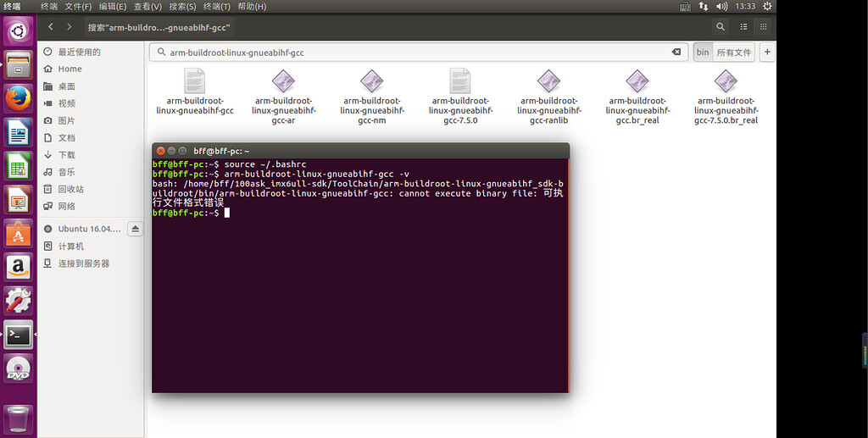The height and width of the screenshot is (438, 868).
Task: Open the Files manager launcher icon
Action: point(19,65)
